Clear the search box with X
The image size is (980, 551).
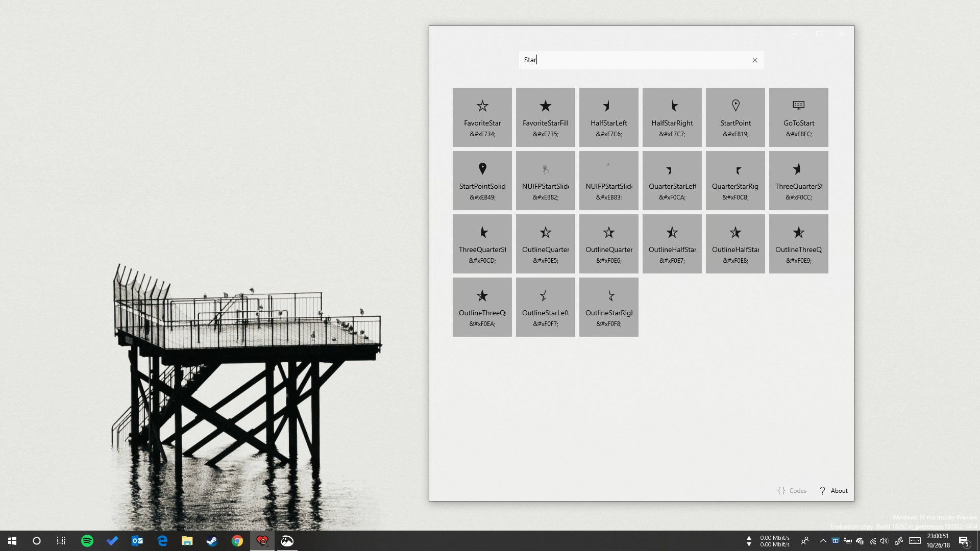(x=754, y=60)
